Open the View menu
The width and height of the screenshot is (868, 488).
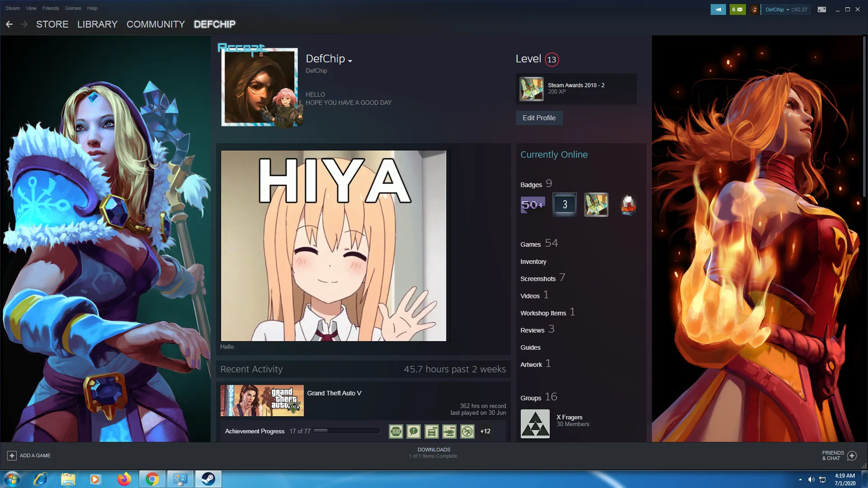click(31, 8)
